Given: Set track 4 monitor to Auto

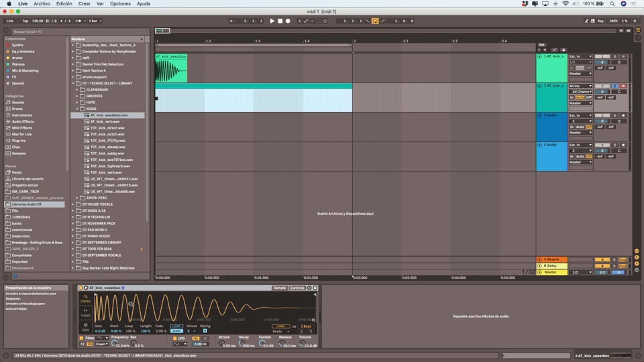Looking at the screenshot, I should (580, 156).
